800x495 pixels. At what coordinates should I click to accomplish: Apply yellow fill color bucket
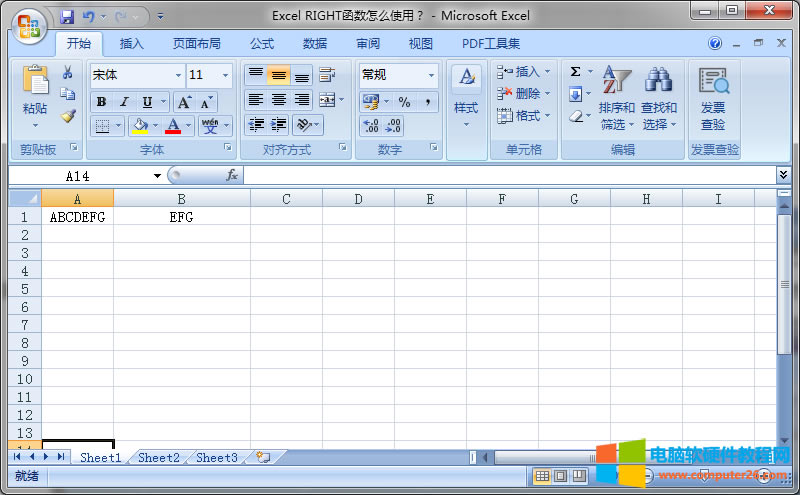click(x=139, y=126)
